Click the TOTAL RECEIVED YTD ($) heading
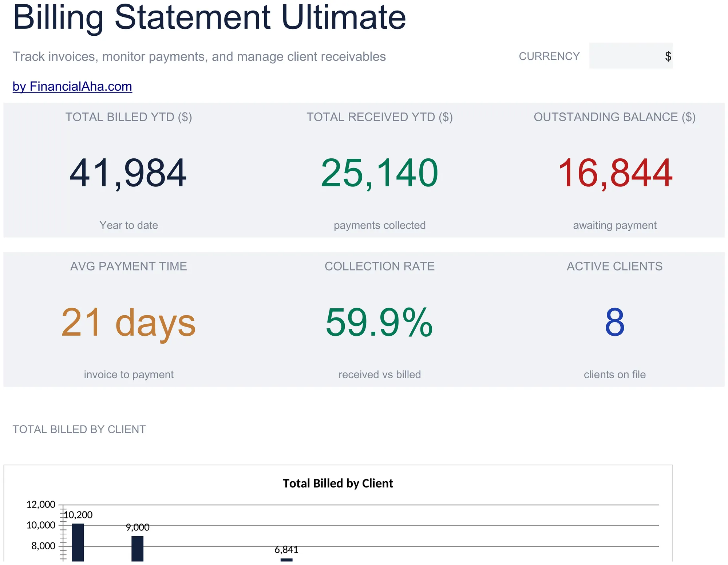The height and width of the screenshot is (565, 728). coord(380,117)
